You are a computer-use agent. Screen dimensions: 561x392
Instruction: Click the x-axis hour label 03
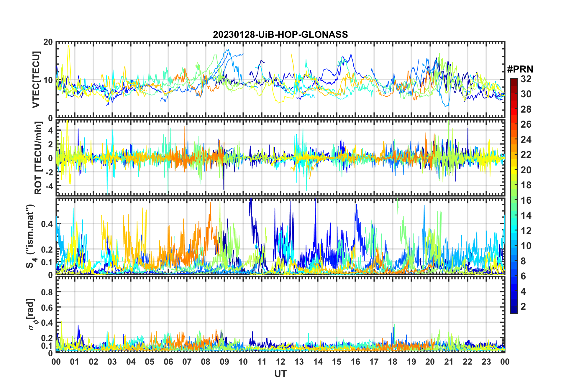pyautogui.click(x=112, y=362)
